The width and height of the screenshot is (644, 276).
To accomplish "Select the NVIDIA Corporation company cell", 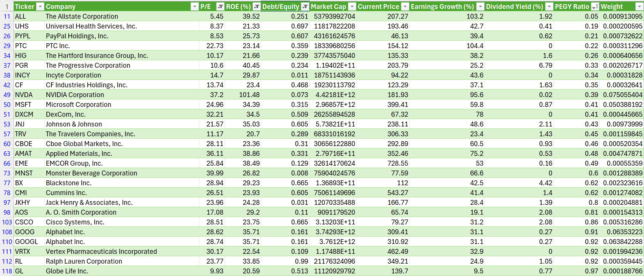I will click(75, 95).
